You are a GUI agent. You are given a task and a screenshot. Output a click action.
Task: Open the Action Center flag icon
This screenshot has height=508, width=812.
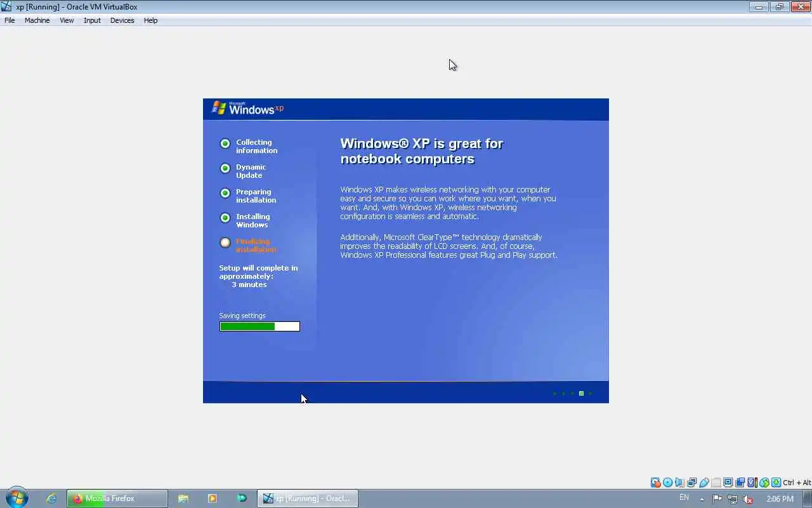point(717,499)
